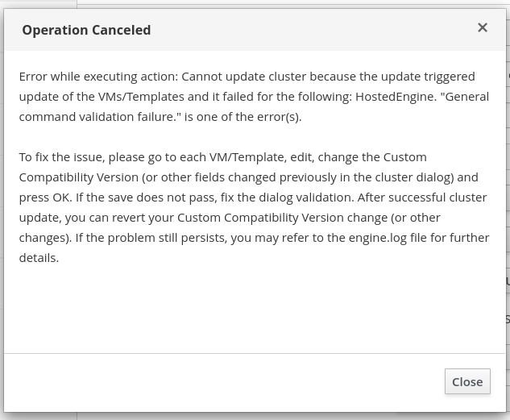Click the "Error while executing action" sentence start
This screenshot has height=420, width=510.
click(97, 77)
